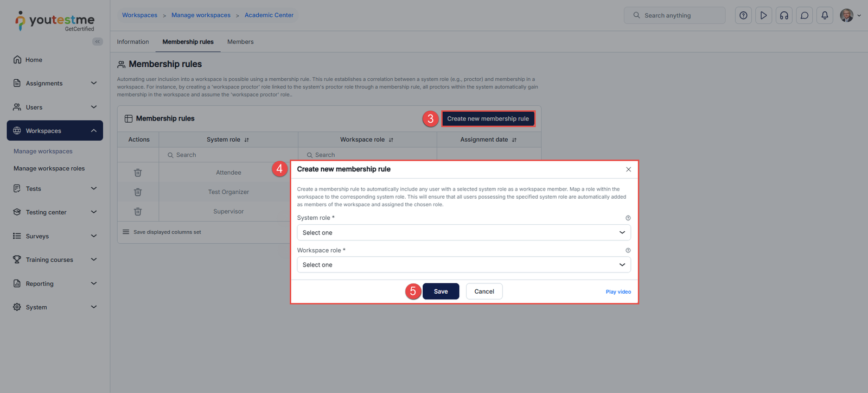Close the Create new membership rule dialog
Viewport: 868px width, 393px height.
pos(628,169)
